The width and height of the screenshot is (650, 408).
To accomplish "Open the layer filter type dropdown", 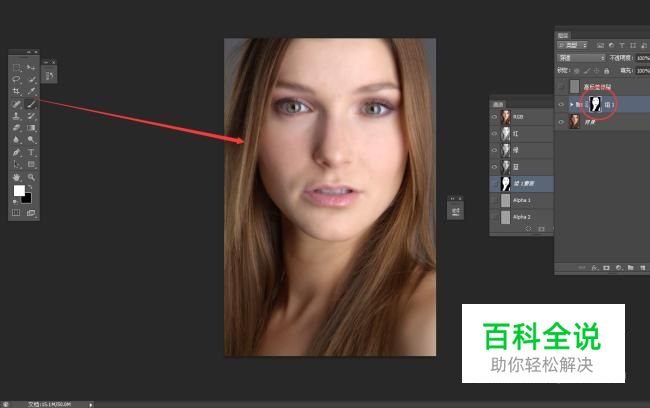I will pos(573,45).
